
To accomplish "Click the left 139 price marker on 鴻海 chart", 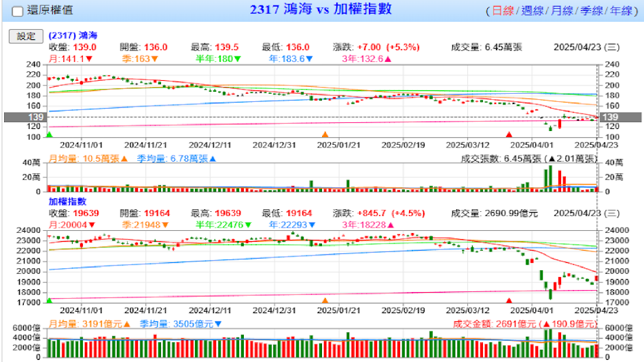I will pos(24,117).
